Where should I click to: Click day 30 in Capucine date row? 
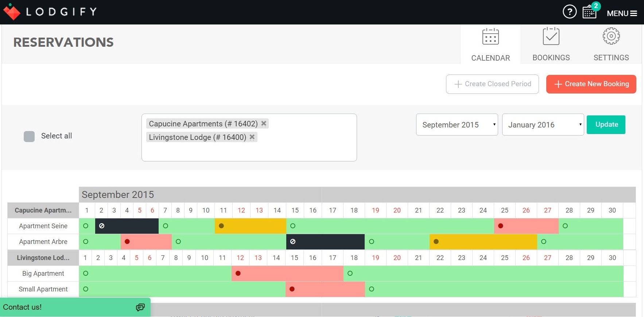[x=612, y=210]
